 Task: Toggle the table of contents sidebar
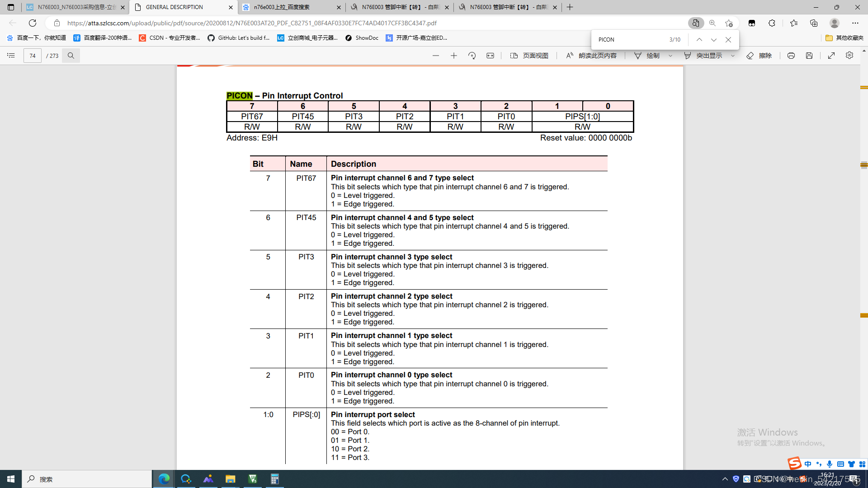pyautogui.click(x=11, y=56)
